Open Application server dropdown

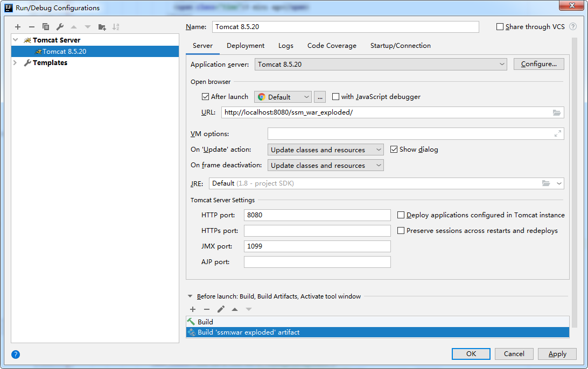tap(381, 65)
